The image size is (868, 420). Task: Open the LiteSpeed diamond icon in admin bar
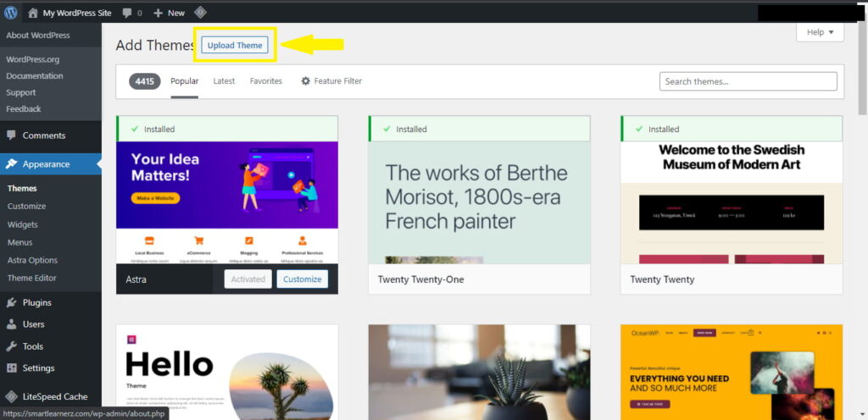click(200, 12)
